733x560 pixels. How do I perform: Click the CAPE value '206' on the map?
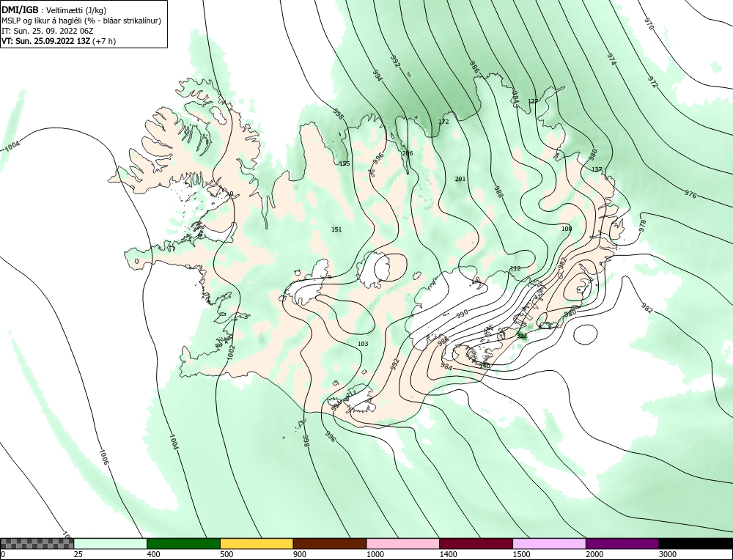point(408,153)
